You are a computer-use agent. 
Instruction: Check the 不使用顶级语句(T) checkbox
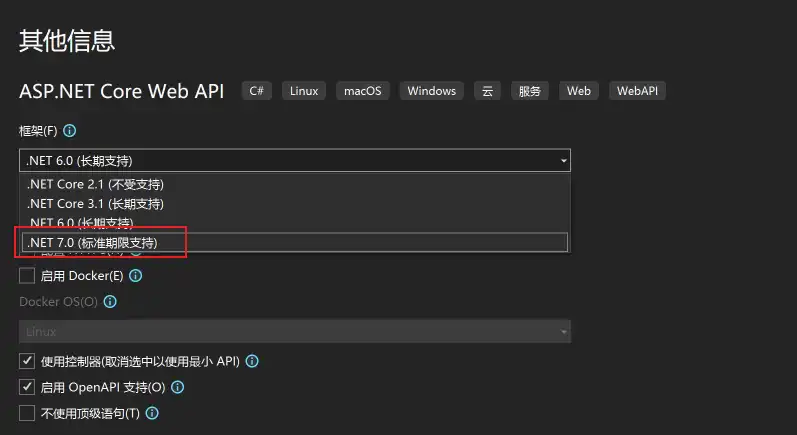tap(27, 413)
